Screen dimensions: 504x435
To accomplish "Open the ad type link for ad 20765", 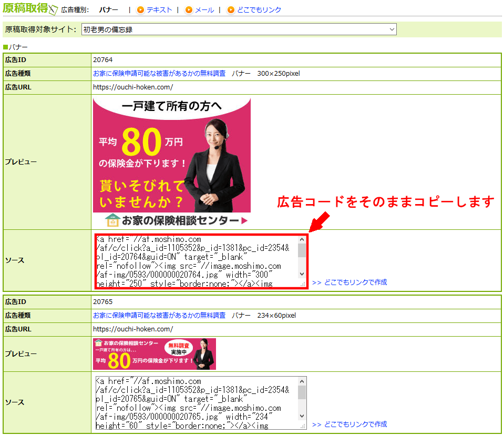I will (159, 315).
